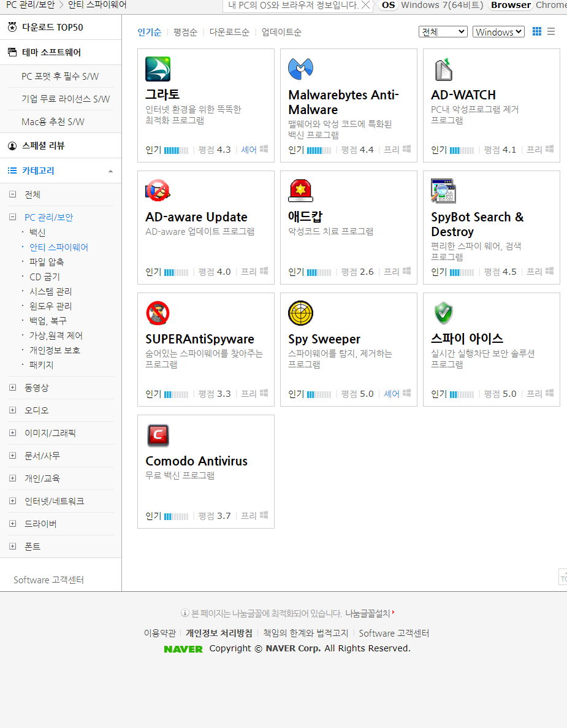Viewport: 567px width, 728px height.
Task: Open the SUPERAntiSpyware icon
Action: [x=158, y=313]
